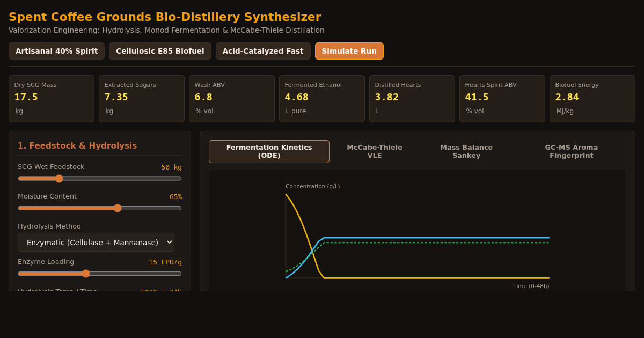The height and width of the screenshot is (338, 644).
Task: Load the Artisanal 40% Spirit preset
Action: (56, 51)
